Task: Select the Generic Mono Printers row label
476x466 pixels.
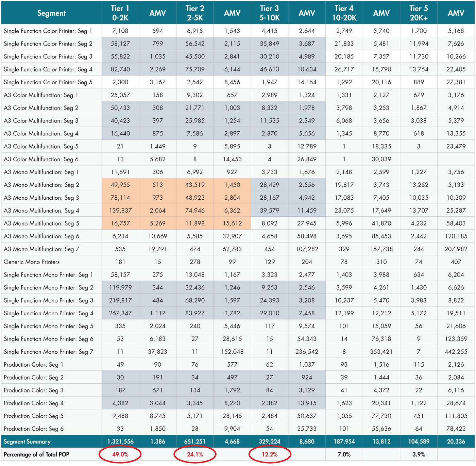Action: pos(32,262)
